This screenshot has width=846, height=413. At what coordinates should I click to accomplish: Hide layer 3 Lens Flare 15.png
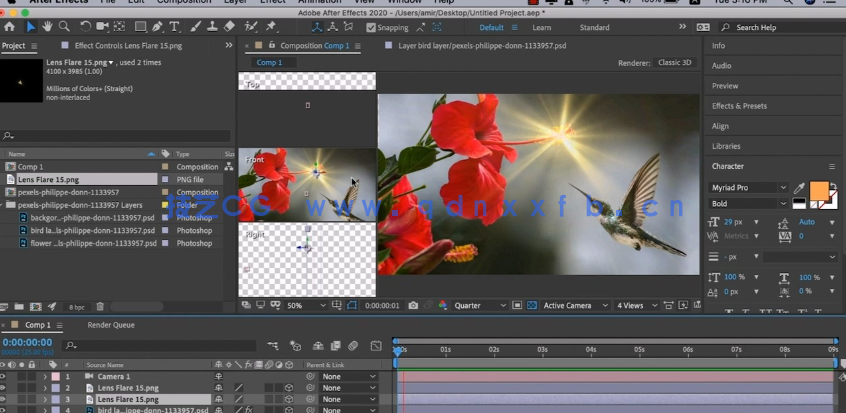click(x=3, y=400)
